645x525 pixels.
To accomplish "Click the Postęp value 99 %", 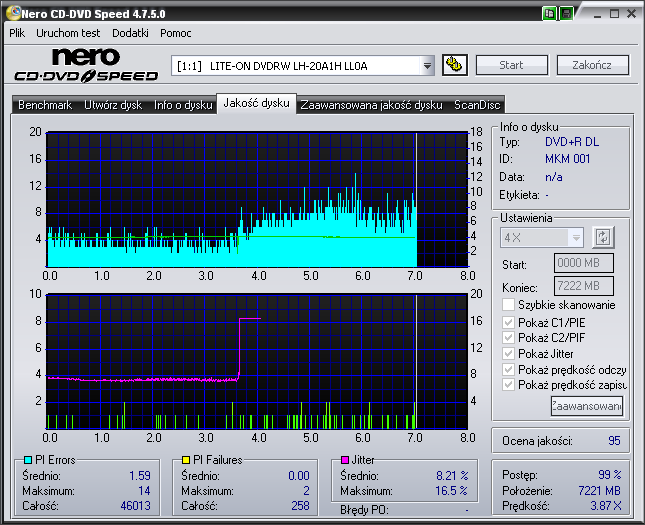I will [x=610, y=475].
